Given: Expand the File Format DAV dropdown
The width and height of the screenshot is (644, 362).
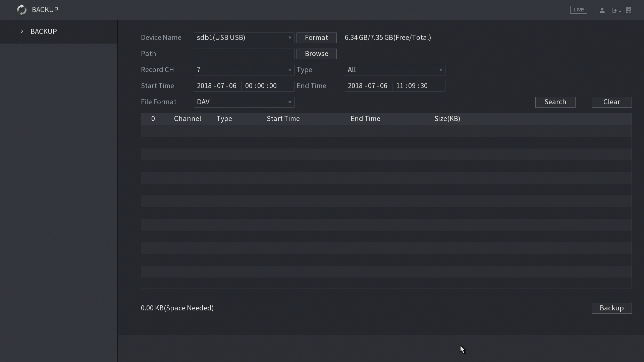Looking at the screenshot, I should click(x=244, y=102).
